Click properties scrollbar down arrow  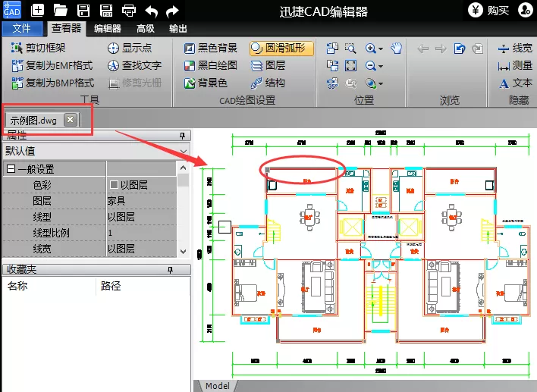[x=184, y=252]
